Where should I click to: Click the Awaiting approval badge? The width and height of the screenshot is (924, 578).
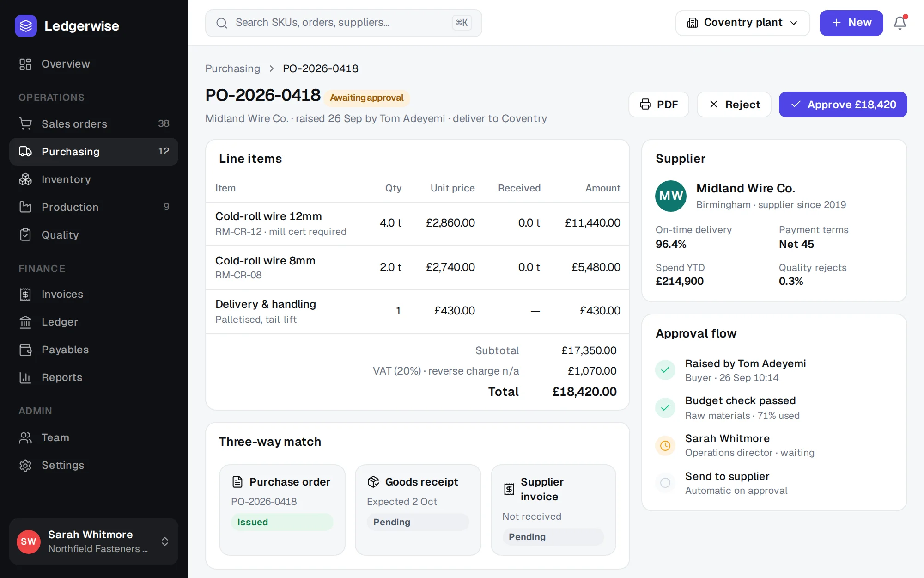coord(367,98)
